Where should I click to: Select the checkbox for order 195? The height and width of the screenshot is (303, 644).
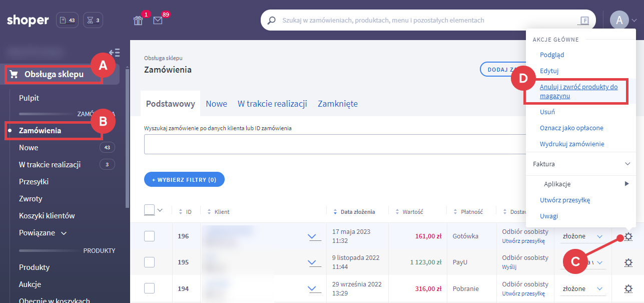click(x=149, y=262)
